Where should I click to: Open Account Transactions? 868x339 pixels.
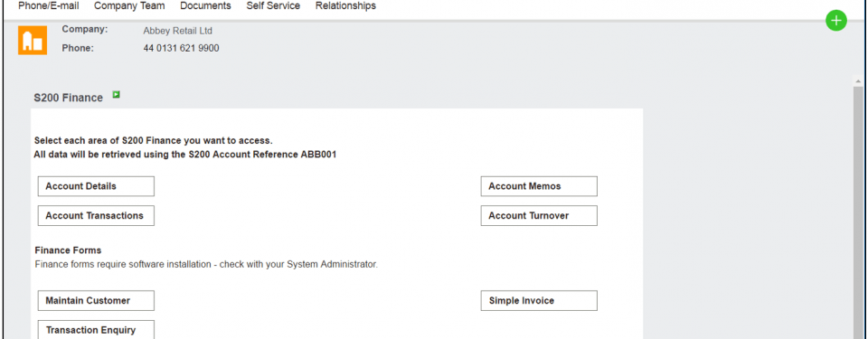click(x=96, y=215)
